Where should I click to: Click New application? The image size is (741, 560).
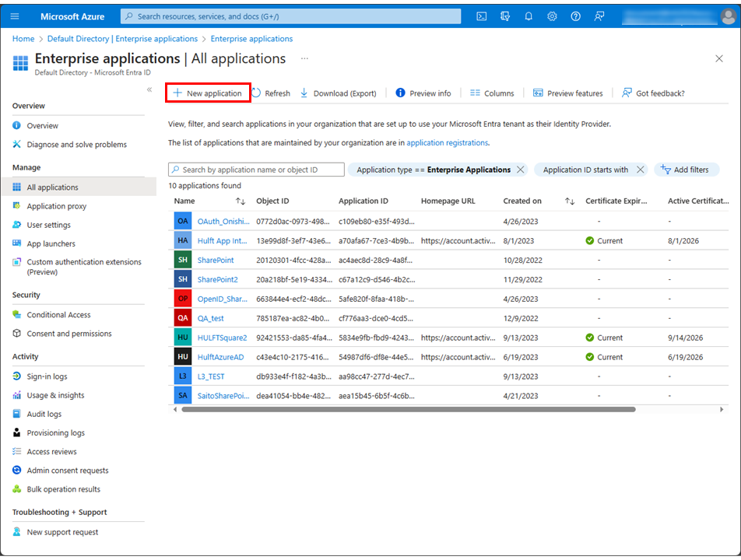(x=208, y=93)
